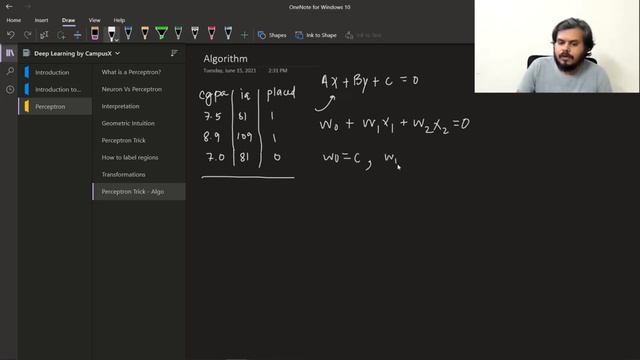The width and height of the screenshot is (640, 360).
Task: Redo the last undone action
Action: pos(27,35)
